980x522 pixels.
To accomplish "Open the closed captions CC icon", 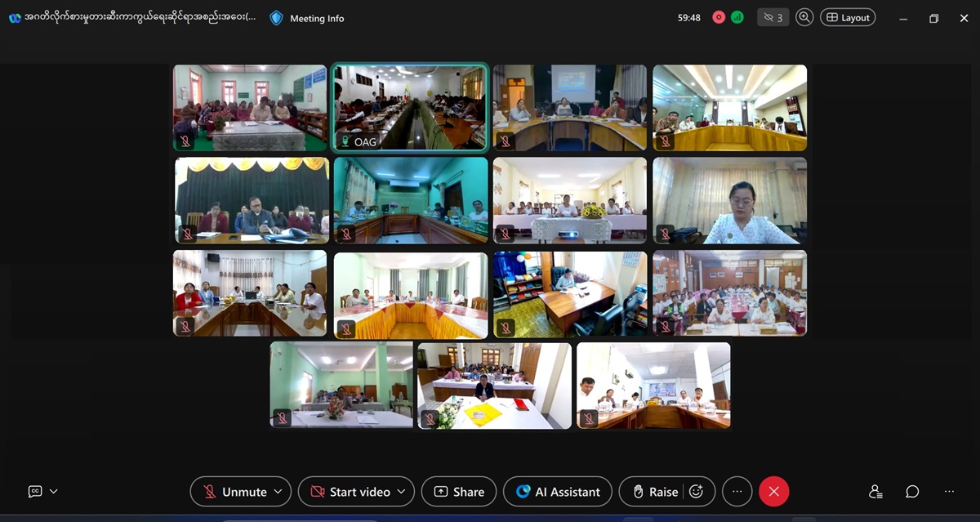I will tap(35, 492).
